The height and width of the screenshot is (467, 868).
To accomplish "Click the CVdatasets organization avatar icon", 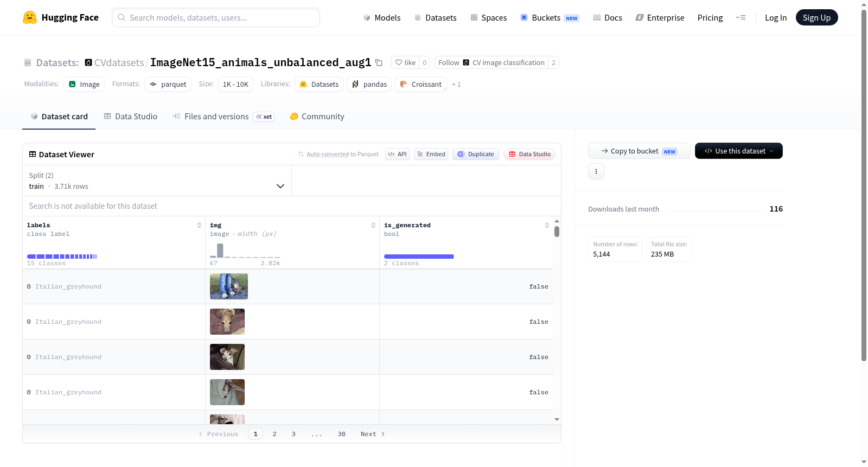I will coord(88,62).
